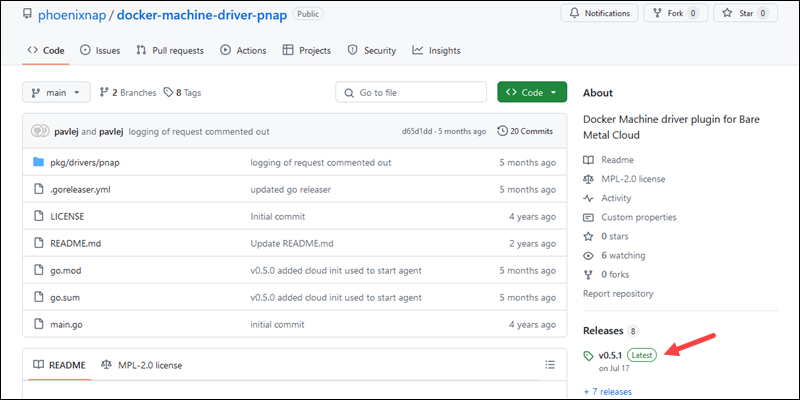Image resolution: width=800 pixels, height=400 pixels.
Task: Focus the Go to file search field
Action: [411, 92]
